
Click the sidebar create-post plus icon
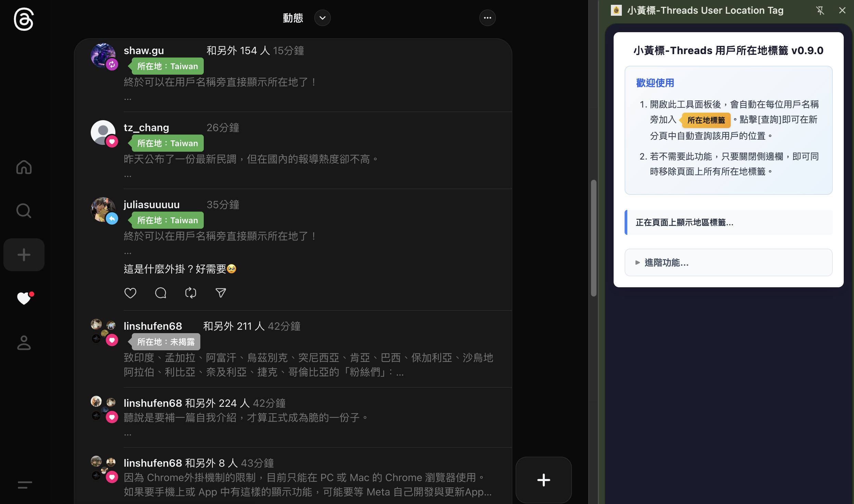24,255
